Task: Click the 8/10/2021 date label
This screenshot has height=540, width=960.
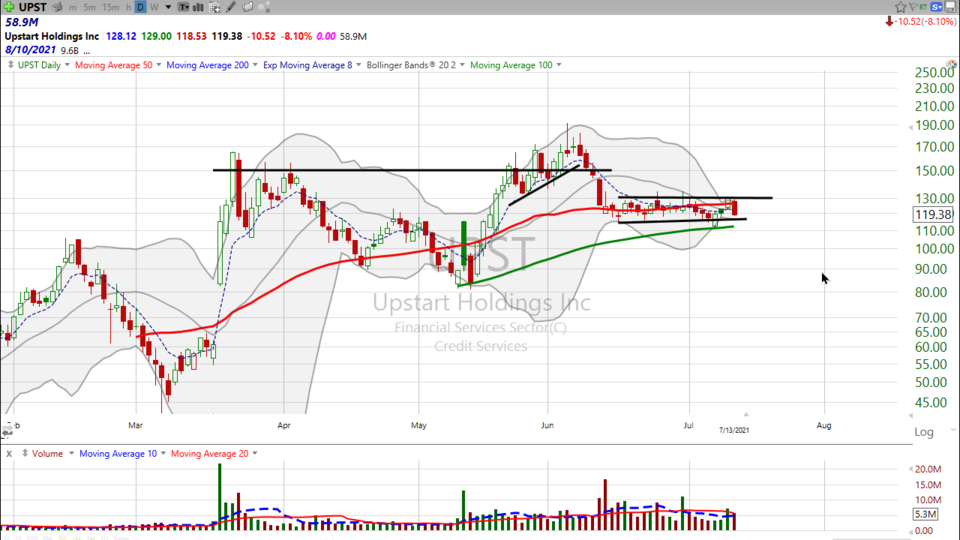Action: pyautogui.click(x=30, y=50)
